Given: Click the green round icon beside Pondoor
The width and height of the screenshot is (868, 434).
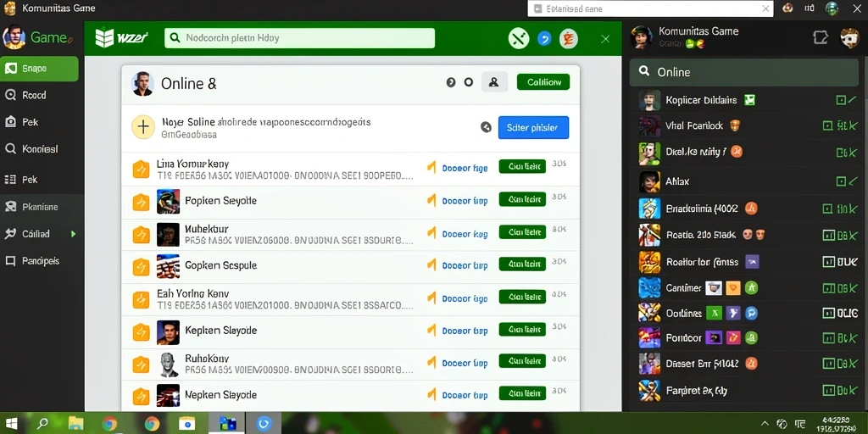Looking at the screenshot, I should (752, 338).
